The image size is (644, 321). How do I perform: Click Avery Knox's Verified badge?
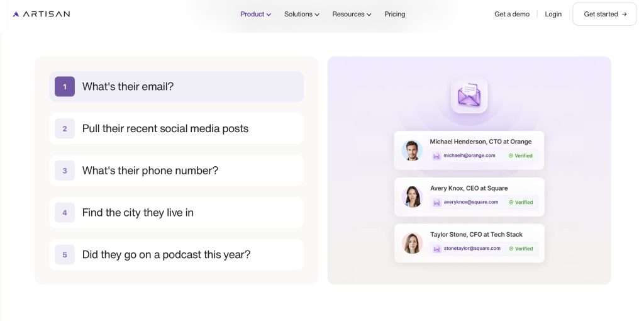[x=520, y=202]
